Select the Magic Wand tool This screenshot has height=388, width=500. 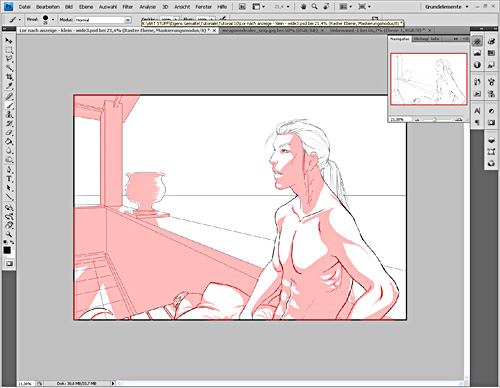coord(9,69)
